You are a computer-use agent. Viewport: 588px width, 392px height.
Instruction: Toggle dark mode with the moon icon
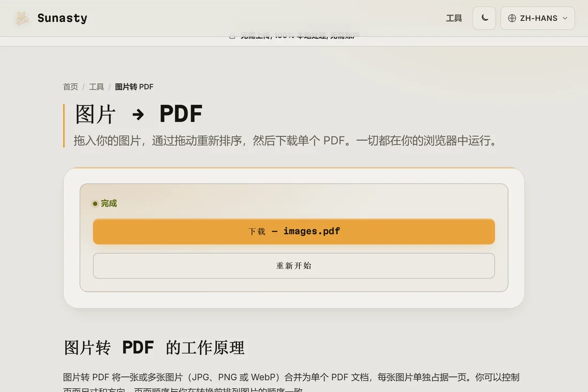484,18
